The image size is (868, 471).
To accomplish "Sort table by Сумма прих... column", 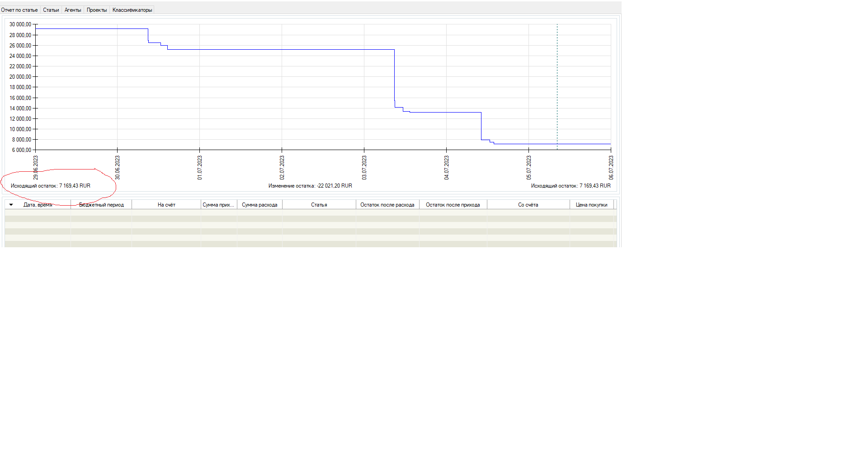I will pos(218,205).
